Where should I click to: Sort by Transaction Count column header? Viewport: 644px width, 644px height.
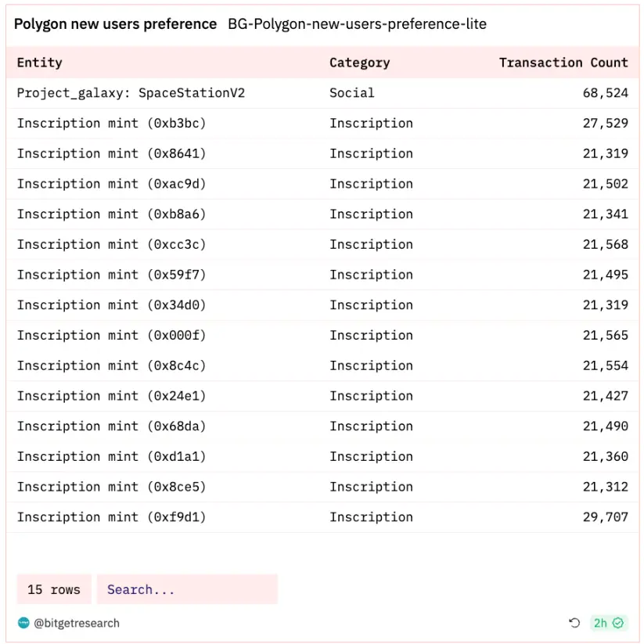[x=563, y=63]
